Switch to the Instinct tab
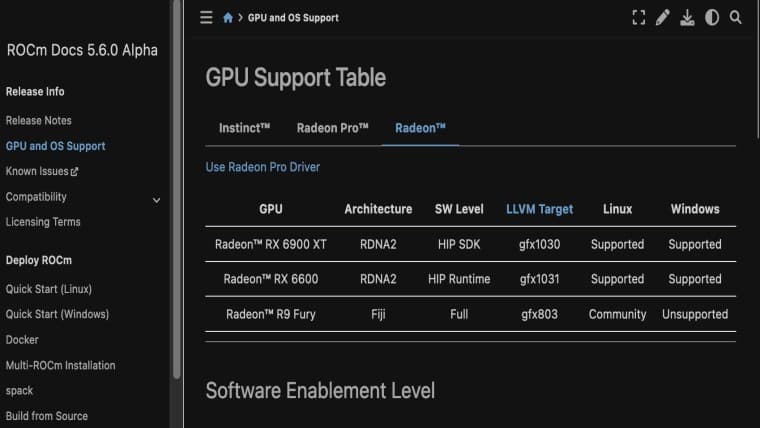 click(244, 128)
